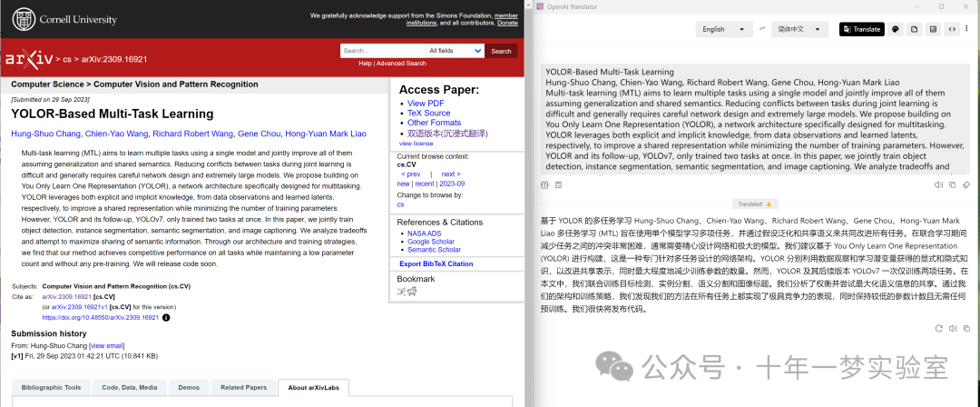Click the retranslate refresh icon under translation
Image resolution: width=980 pixels, height=407 pixels.
coord(938,328)
